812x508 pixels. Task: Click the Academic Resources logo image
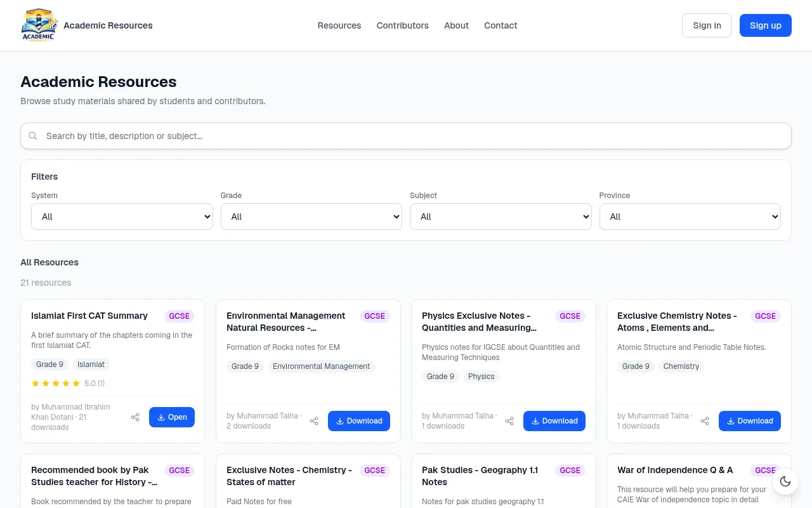(39, 25)
